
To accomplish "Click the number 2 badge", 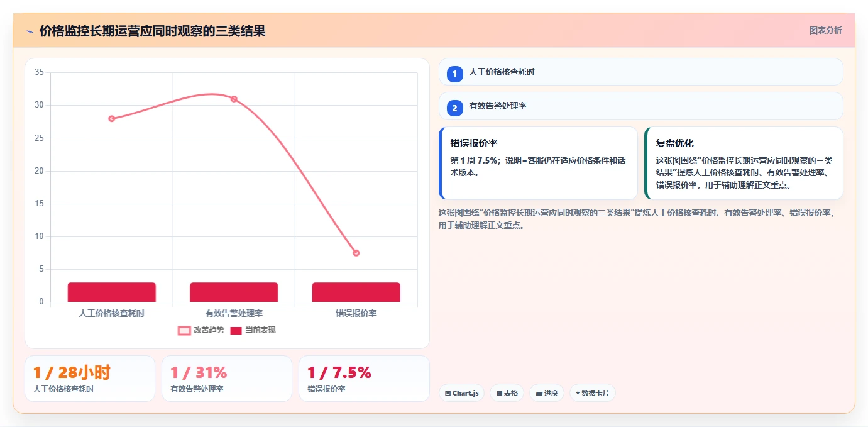I will coord(454,108).
